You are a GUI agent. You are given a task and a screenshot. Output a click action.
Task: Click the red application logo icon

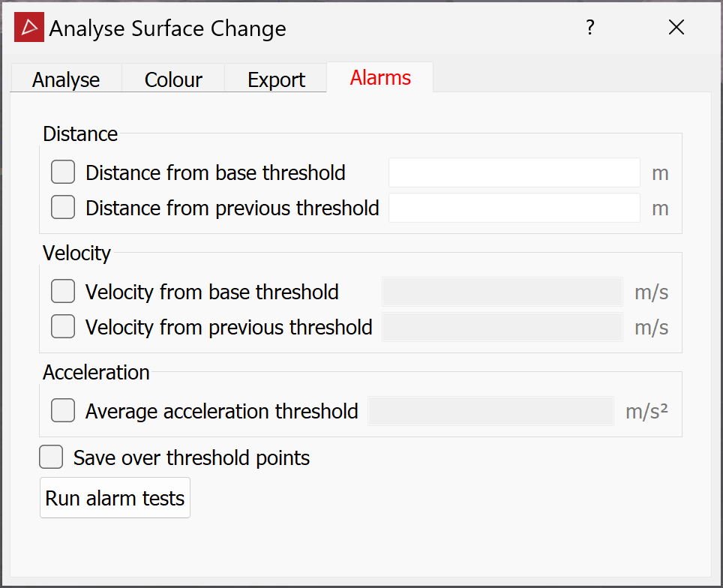tap(29, 27)
